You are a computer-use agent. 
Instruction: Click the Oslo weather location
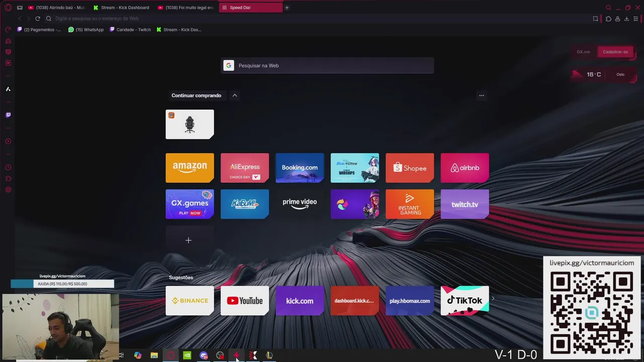(x=620, y=74)
